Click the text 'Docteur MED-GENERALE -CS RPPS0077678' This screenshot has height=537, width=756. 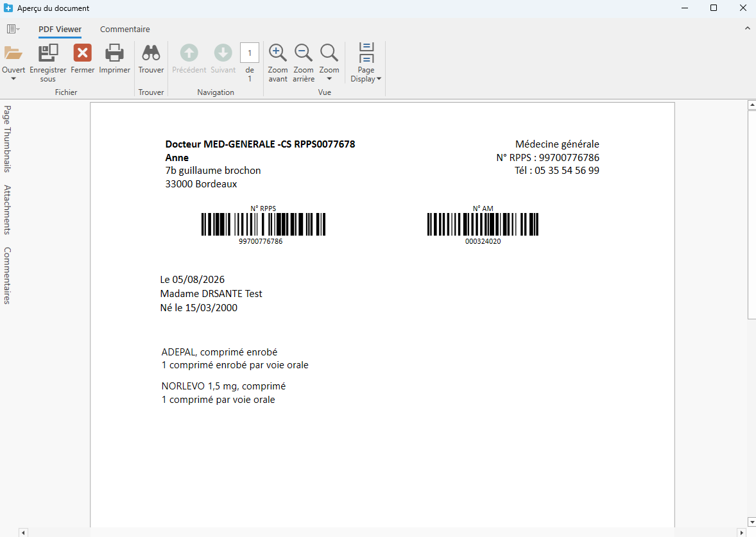(x=260, y=144)
